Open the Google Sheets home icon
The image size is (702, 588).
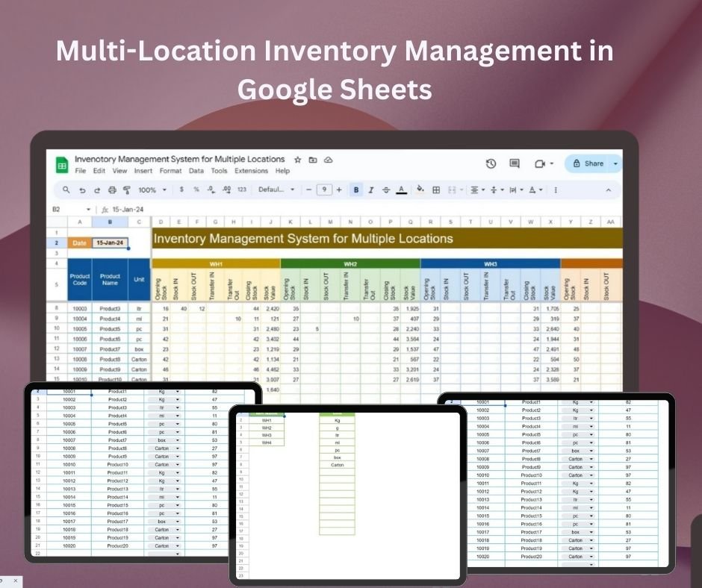(x=61, y=165)
